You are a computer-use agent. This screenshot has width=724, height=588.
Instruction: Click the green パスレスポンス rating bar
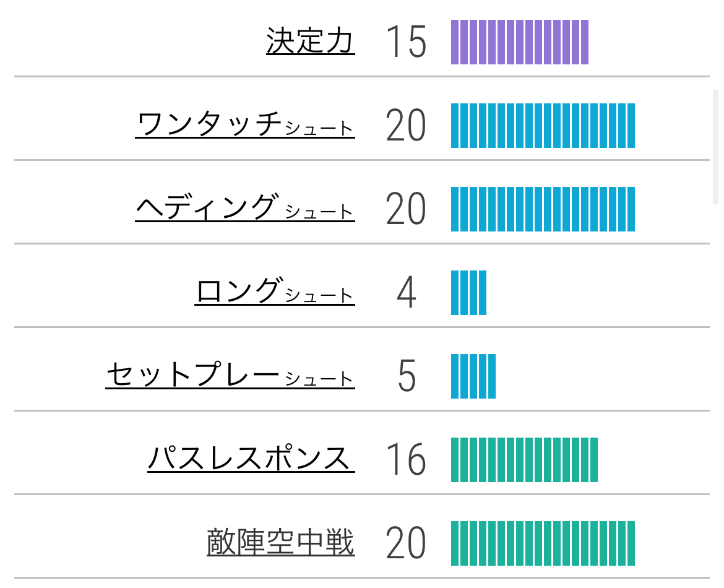click(x=524, y=460)
